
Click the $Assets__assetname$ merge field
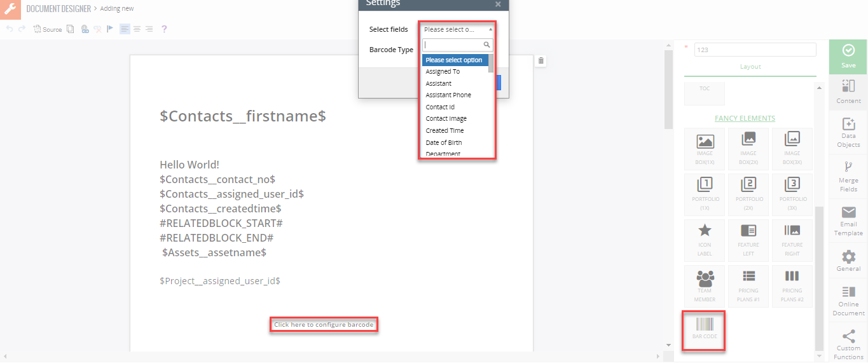pos(214,252)
